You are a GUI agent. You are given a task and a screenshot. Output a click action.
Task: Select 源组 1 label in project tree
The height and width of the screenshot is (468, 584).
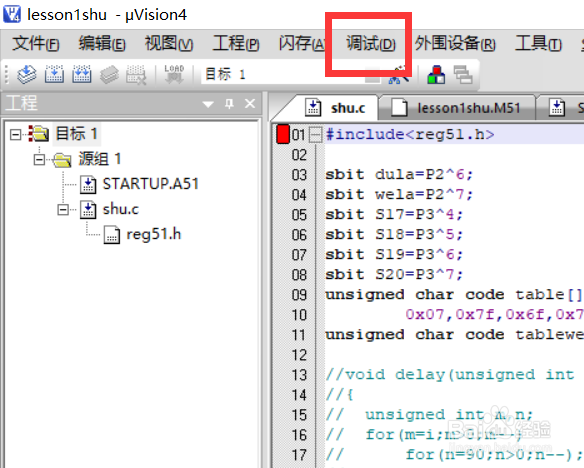(x=99, y=159)
